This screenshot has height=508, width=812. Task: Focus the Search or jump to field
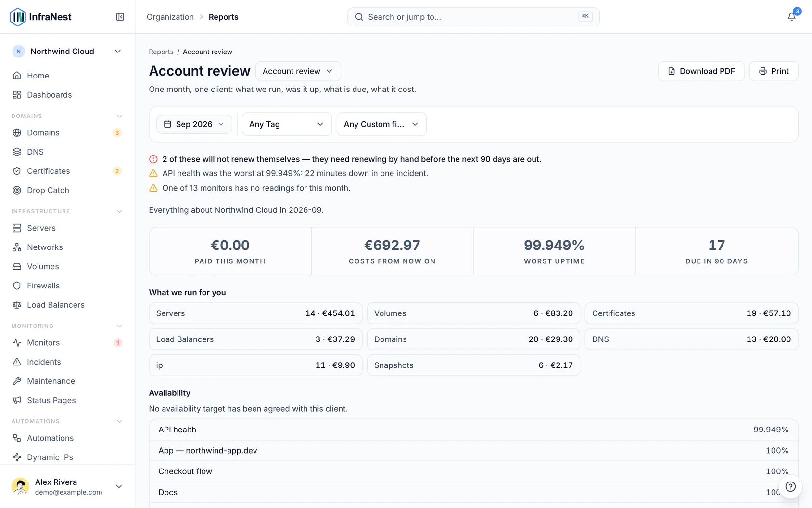[x=473, y=17]
